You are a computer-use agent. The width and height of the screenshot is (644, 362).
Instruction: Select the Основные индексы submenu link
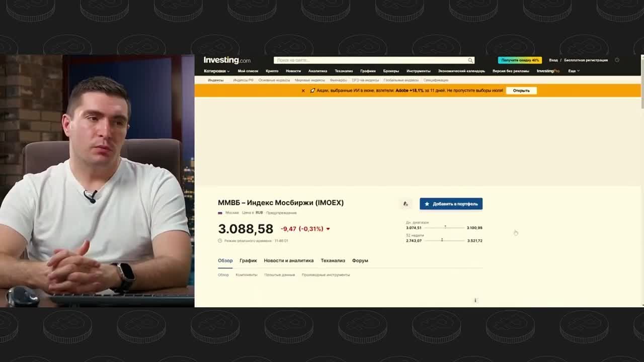[274, 80]
